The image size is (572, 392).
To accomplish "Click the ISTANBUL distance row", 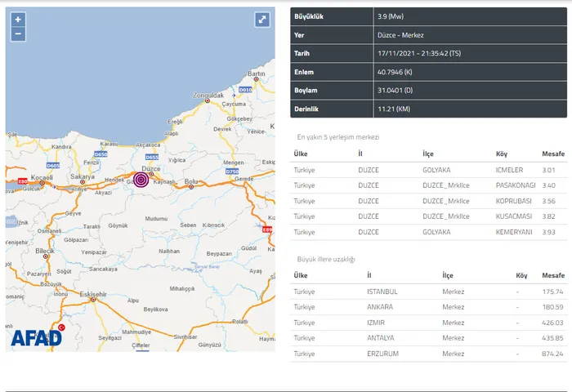I will click(430, 292).
